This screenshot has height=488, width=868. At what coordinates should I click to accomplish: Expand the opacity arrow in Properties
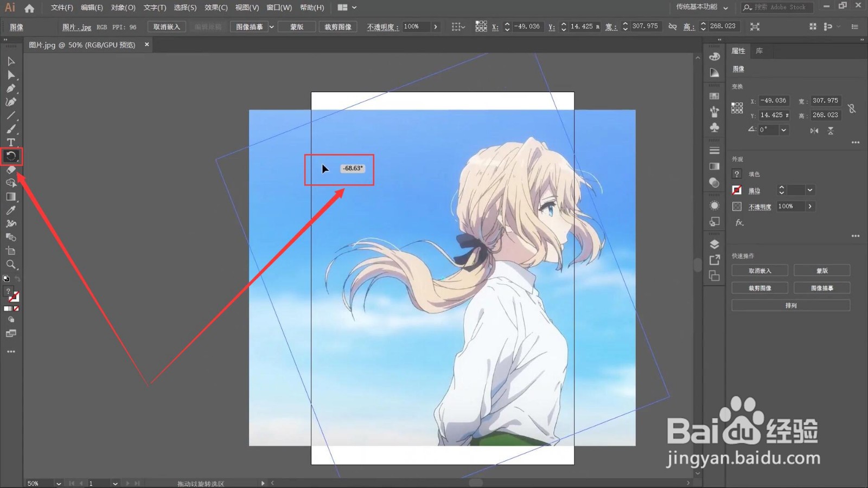click(x=810, y=207)
